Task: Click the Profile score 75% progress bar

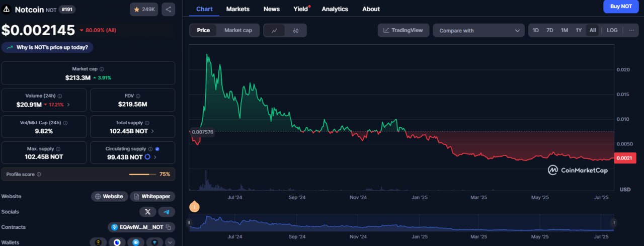Action: click(142, 175)
